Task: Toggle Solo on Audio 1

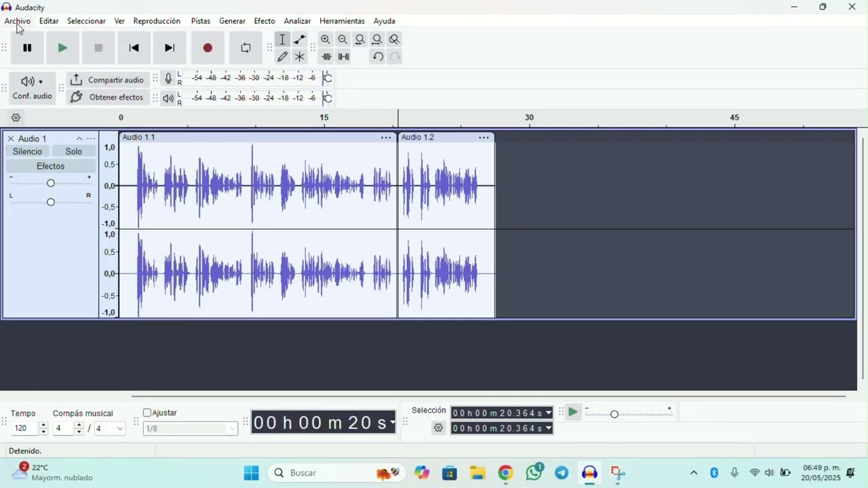Action: (73, 152)
